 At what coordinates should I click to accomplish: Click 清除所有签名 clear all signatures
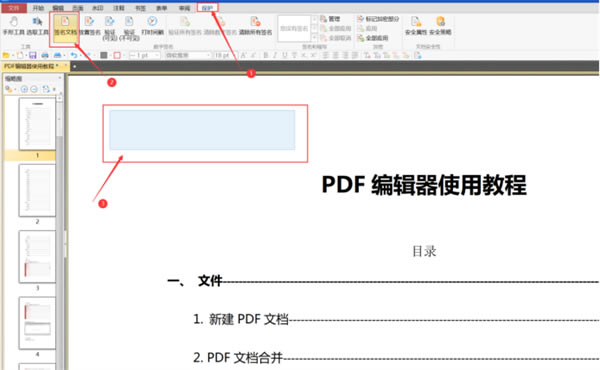coord(256,26)
